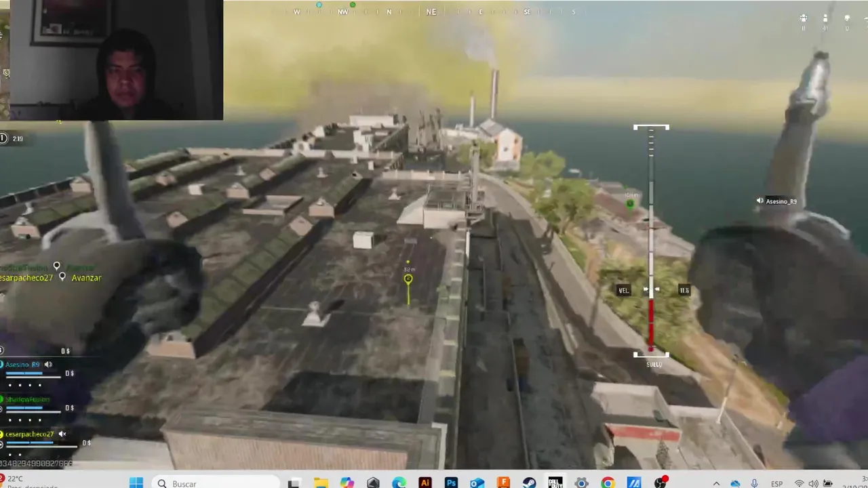Image resolution: width=868 pixels, height=488 pixels.
Task: Open the Windows Start menu
Action: tap(136, 483)
